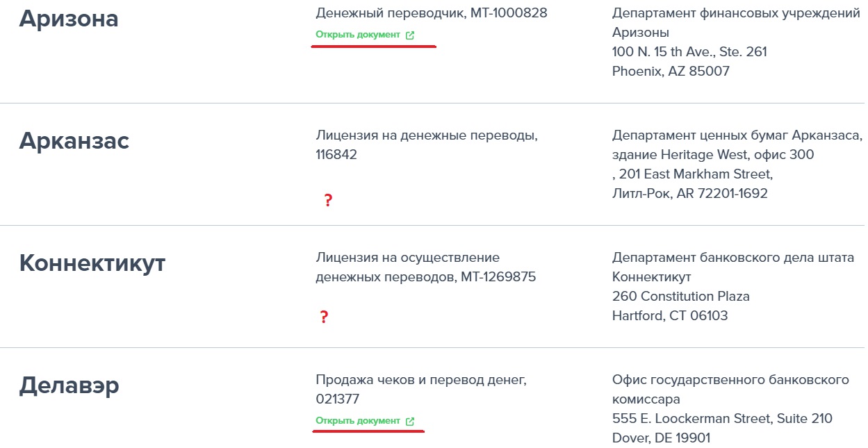Select the Арканзас state heading
This screenshot has height=448, width=868.
click(74, 141)
